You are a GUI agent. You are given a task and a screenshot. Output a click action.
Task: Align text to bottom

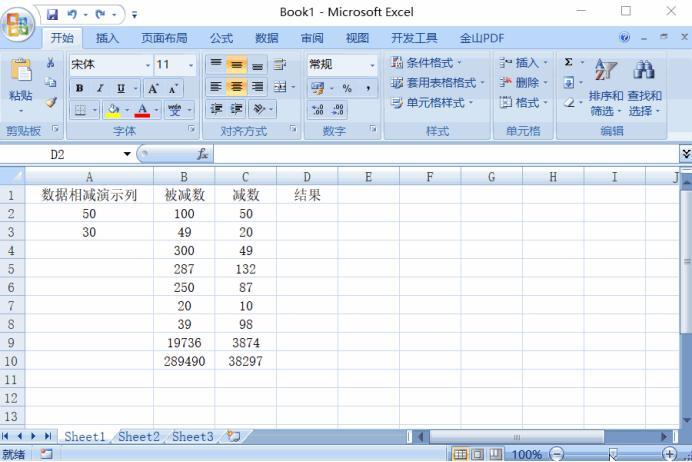(257, 64)
